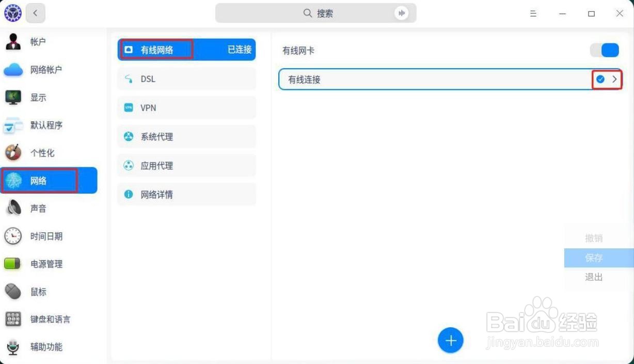The height and width of the screenshot is (364, 634).
Task: Switch to the VPN section
Action: (x=187, y=107)
